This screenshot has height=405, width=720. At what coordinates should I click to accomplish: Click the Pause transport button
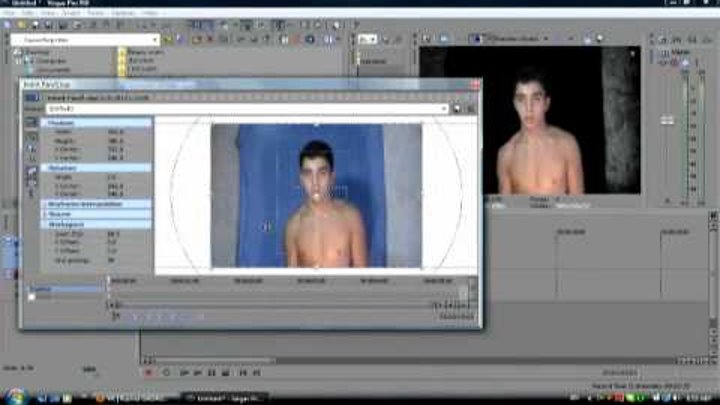coord(212,373)
